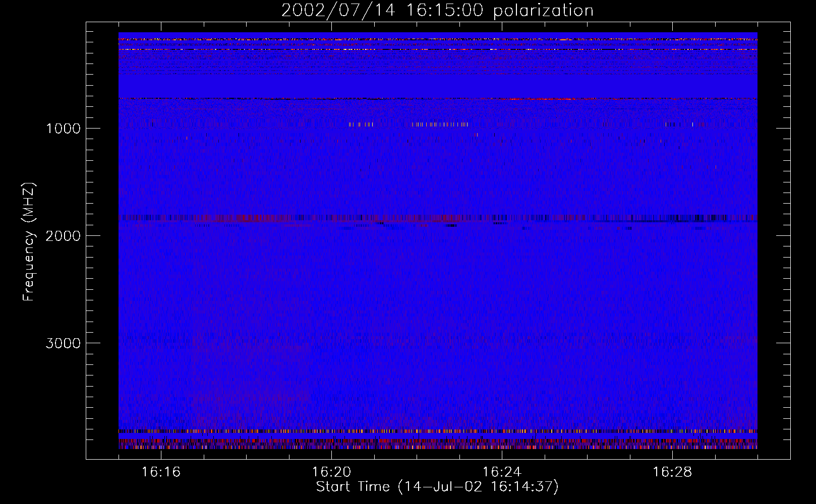Click the 1000 frequency tick label

point(63,129)
